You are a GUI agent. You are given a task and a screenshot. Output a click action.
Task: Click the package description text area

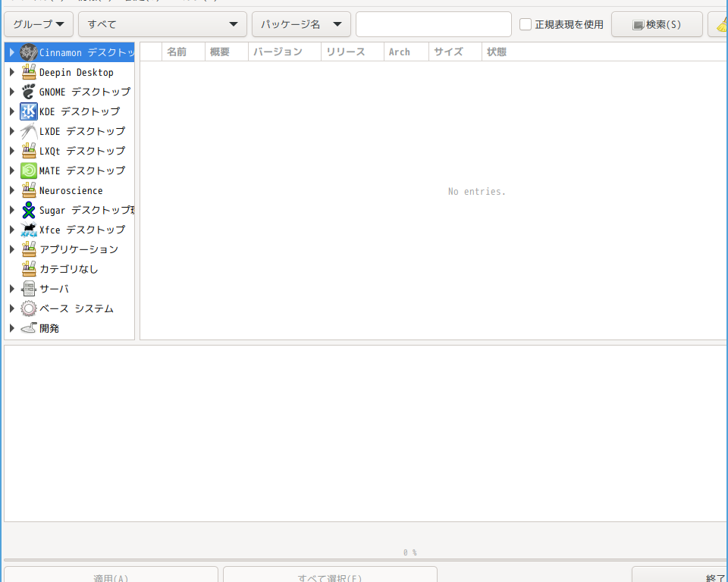pos(365,433)
